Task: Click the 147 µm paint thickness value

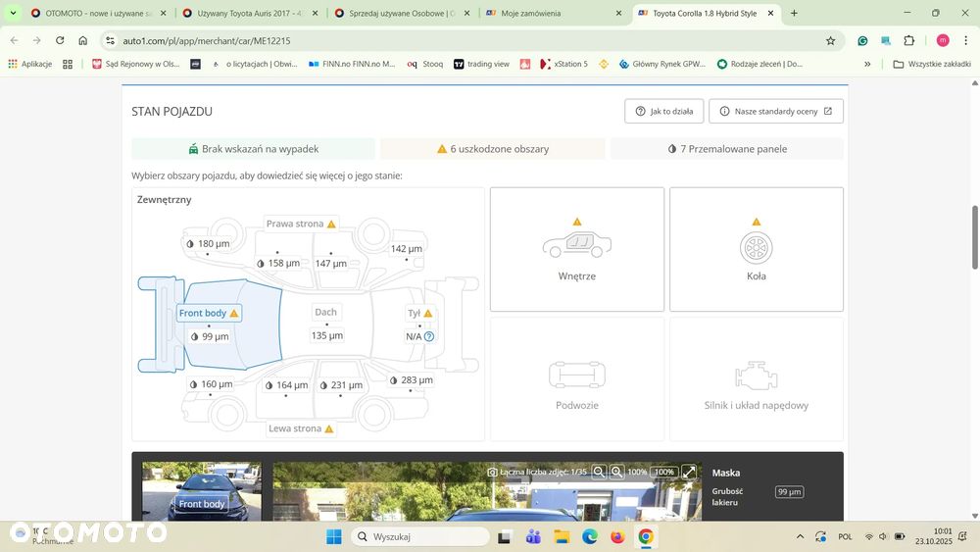Action: coord(330,263)
